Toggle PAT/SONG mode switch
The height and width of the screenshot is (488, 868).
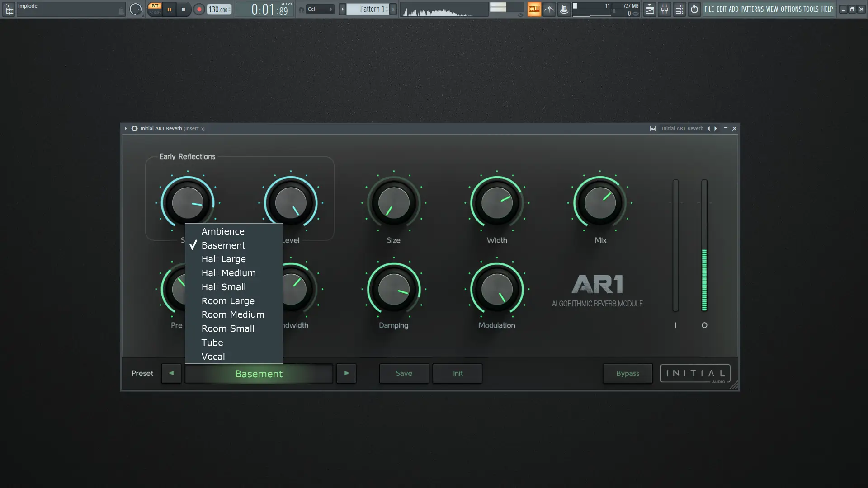tap(155, 9)
